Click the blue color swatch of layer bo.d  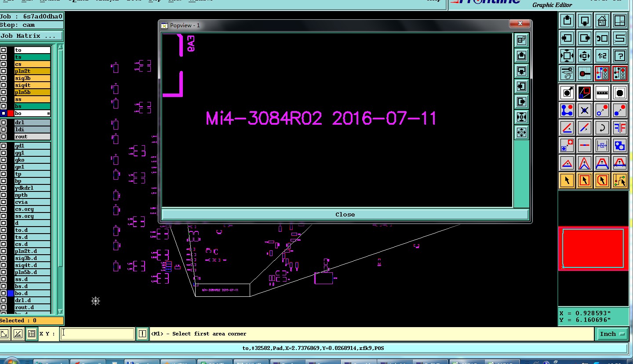pyautogui.click(x=11, y=293)
